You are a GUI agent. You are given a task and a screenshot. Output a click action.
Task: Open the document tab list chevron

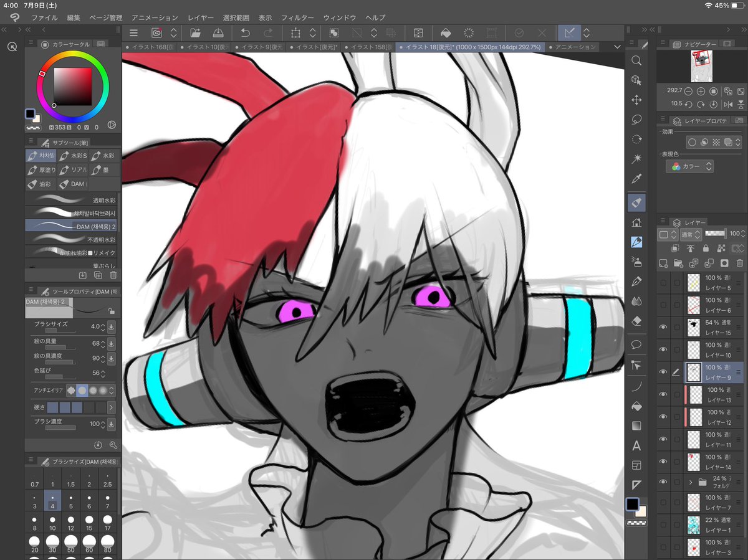point(617,47)
